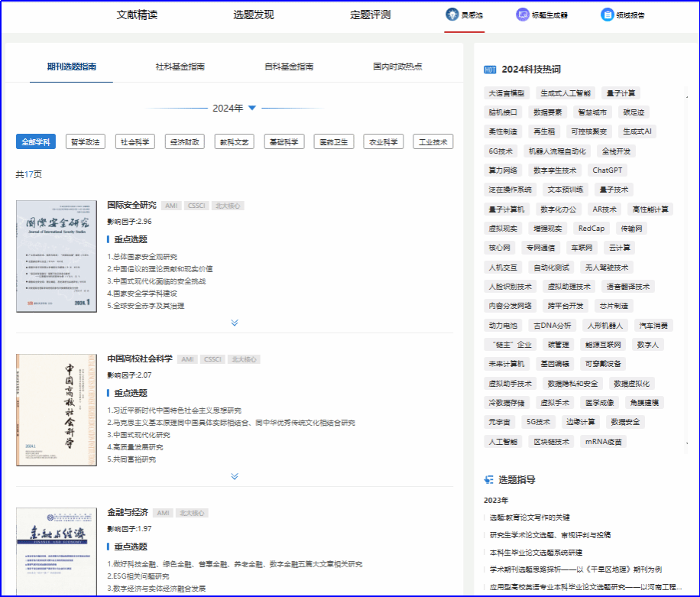Switch to the 社科基金指南 tab

(180, 67)
